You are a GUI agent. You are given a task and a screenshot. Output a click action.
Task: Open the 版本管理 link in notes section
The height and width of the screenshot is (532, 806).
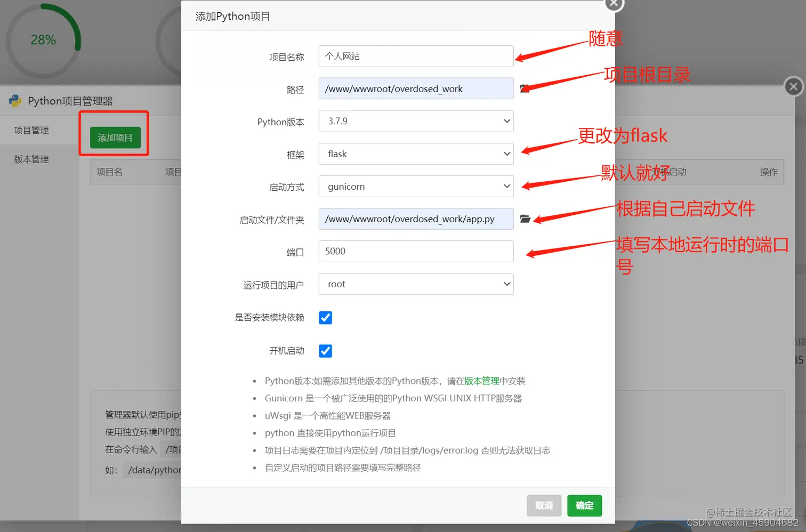click(481, 381)
